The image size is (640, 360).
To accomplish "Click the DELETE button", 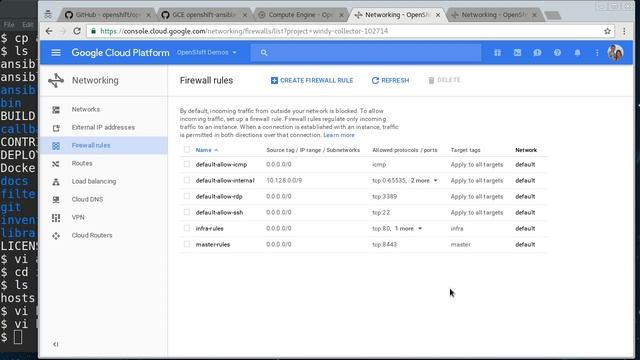I will coord(444,80).
